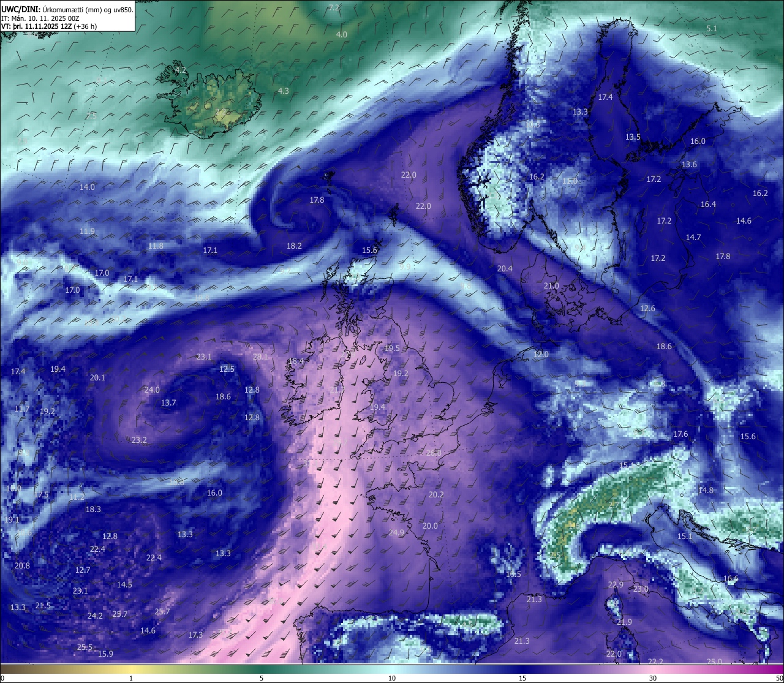This screenshot has width=784, height=683.
Task: Select the 17.5 value at the left edge
Action: coord(41,495)
